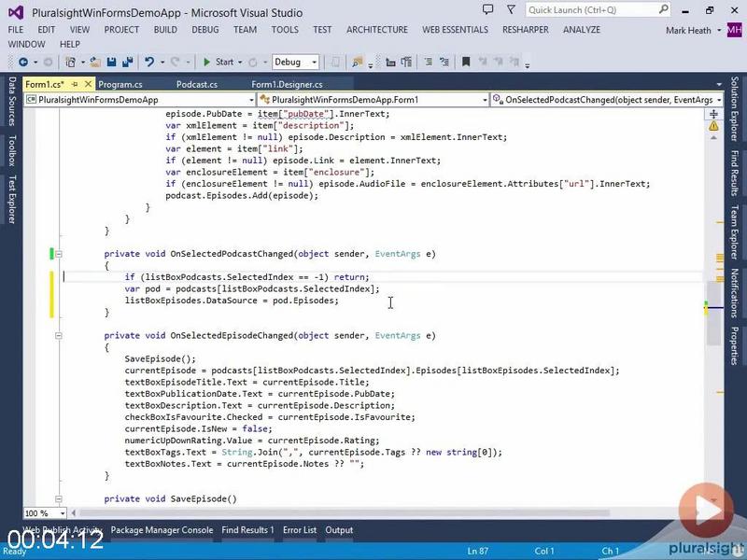Screen dimensions: 747x560
Task: Open the Properties side panel
Action: click(x=734, y=345)
